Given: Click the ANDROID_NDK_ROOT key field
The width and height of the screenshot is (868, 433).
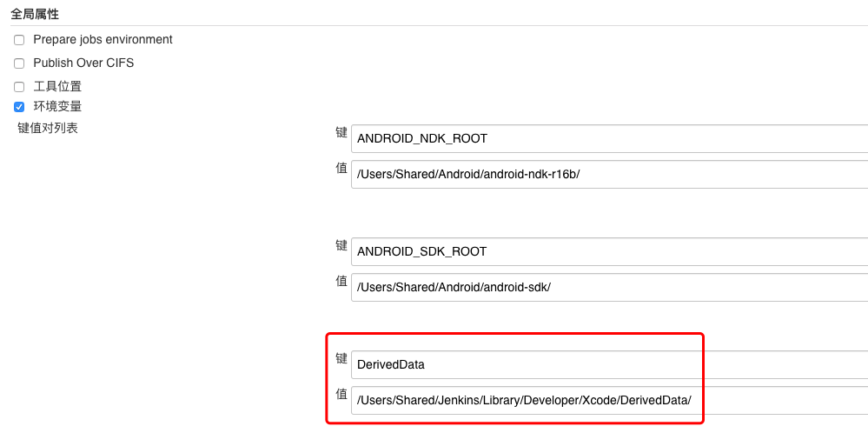Looking at the screenshot, I should tap(608, 138).
